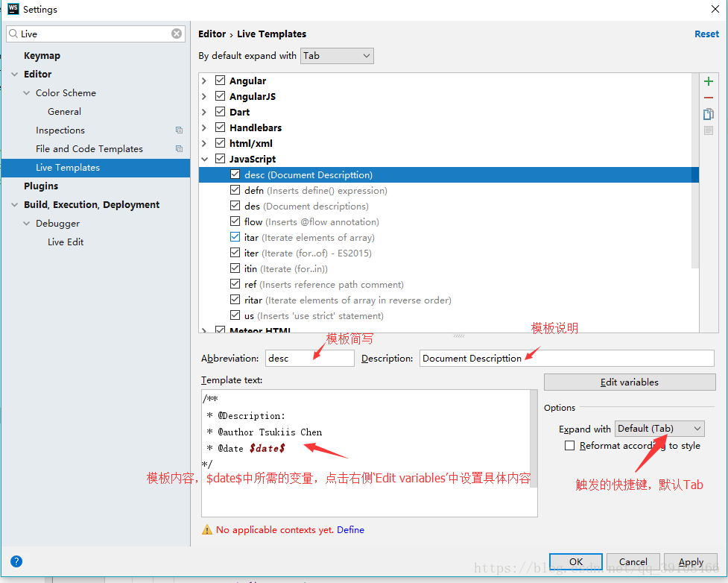
Task: Click the Editor breadcrumb in header
Action: pyautogui.click(x=212, y=34)
